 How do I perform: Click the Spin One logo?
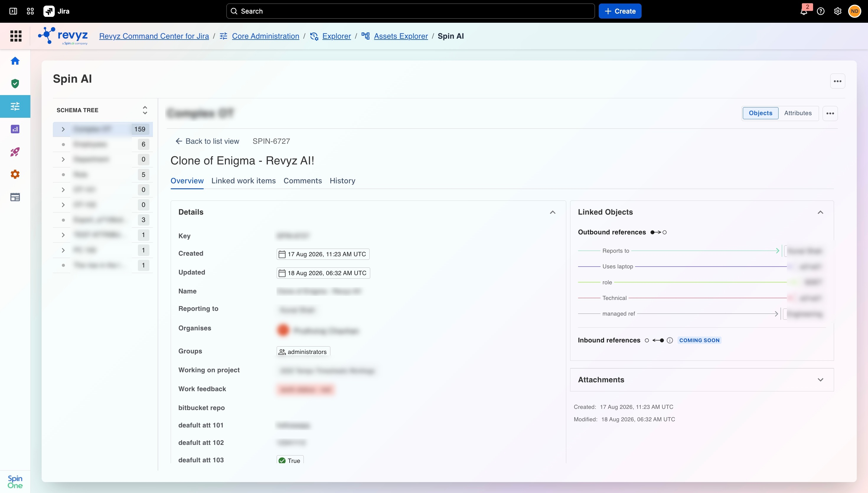pos(15,481)
